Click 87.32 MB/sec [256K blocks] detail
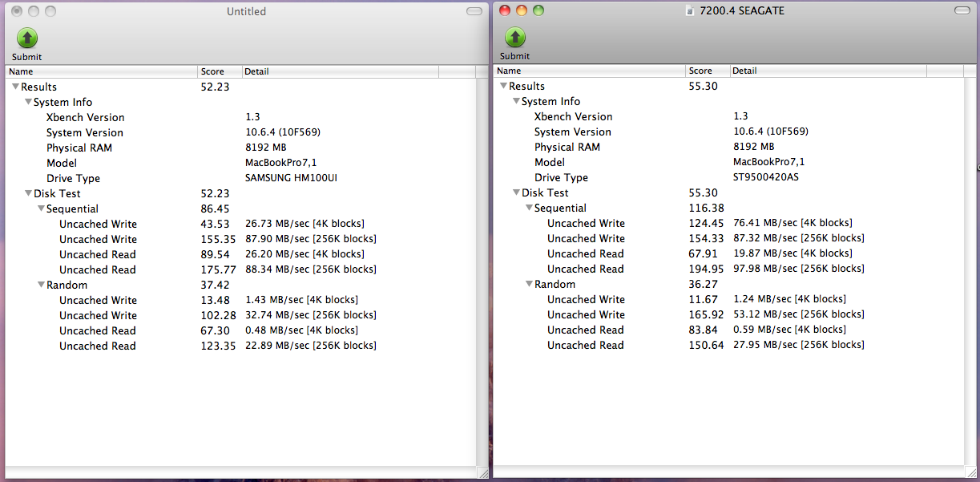Image resolution: width=980 pixels, height=482 pixels. tap(799, 238)
